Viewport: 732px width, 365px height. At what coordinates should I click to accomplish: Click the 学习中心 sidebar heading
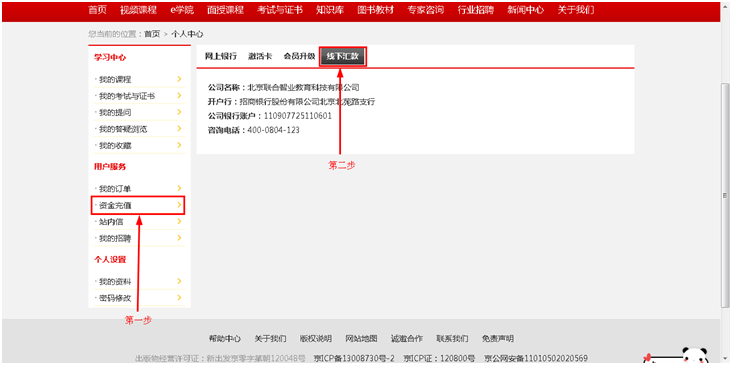[110, 57]
